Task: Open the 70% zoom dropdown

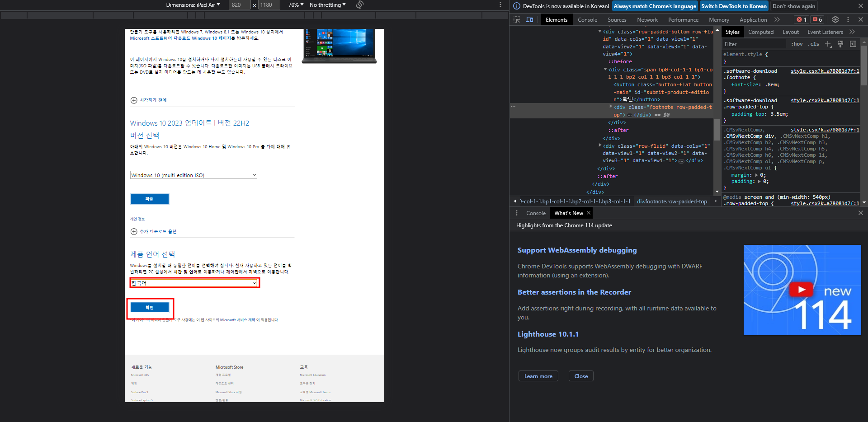Action: pyautogui.click(x=296, y=5)
